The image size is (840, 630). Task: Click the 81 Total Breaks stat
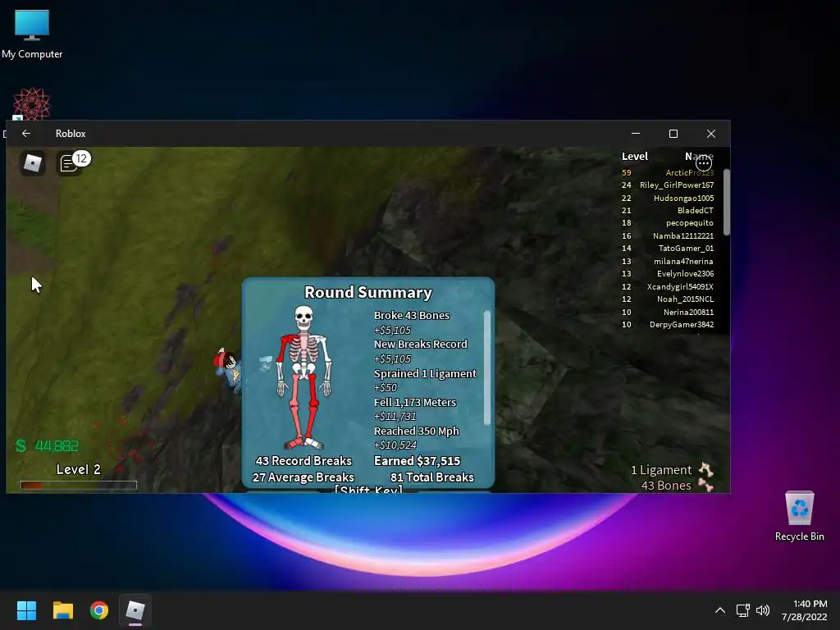431,477
